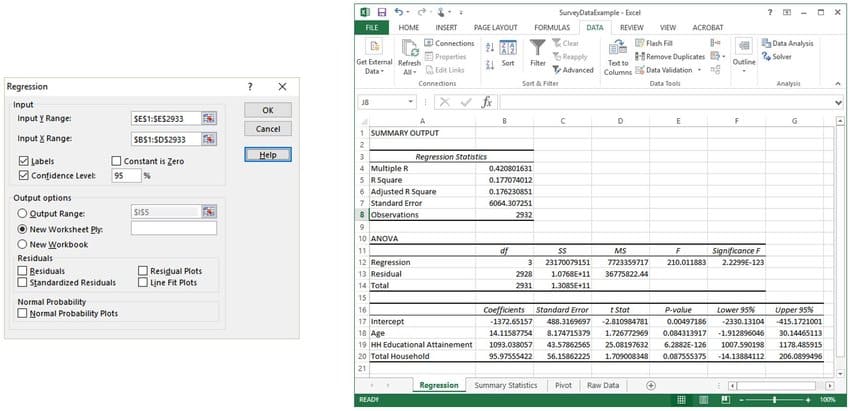This screenshot has width=850, height=411.
Task: Click Sort Z to A icon
Action: [490, 65]
